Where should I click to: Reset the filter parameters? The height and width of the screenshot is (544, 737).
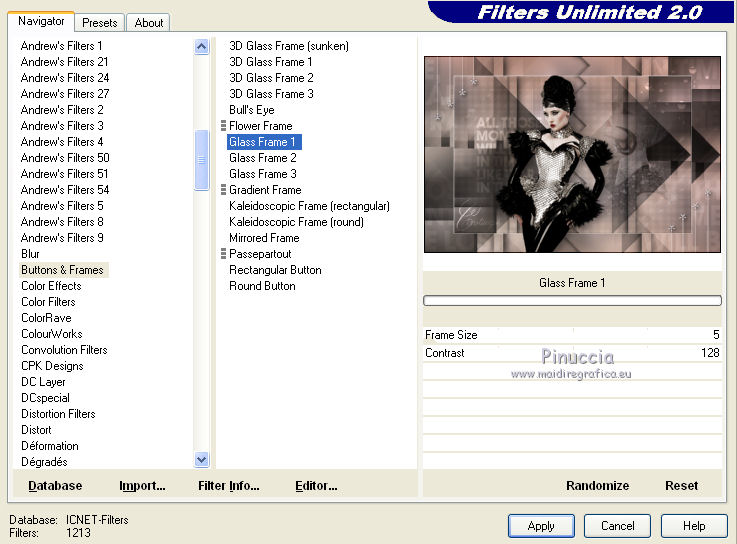pos(682,486)
